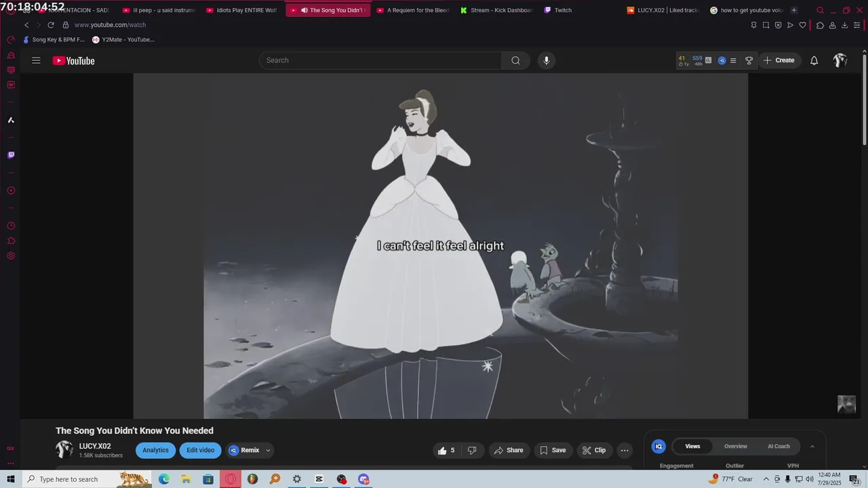Click the search magnifier button

coord(515,60)
